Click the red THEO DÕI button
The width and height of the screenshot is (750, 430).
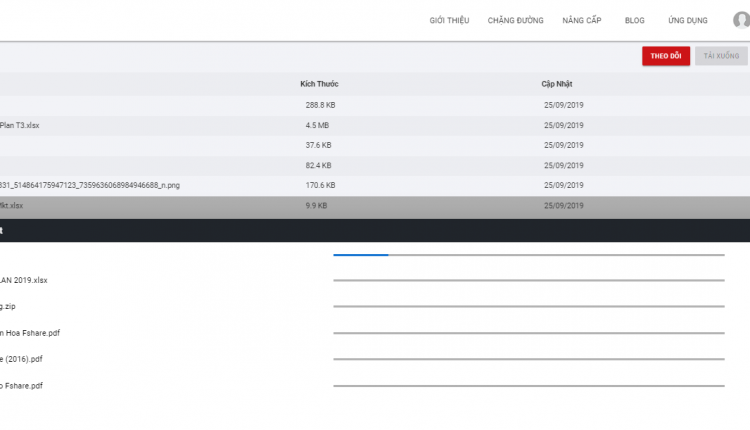[666, 56]
